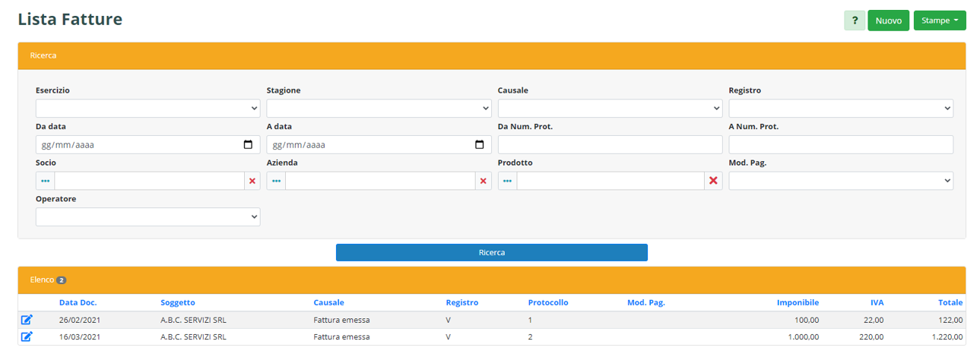Open the Stampe dropdown menu
This screenshot has height=357, width=980.
[939, 21]
